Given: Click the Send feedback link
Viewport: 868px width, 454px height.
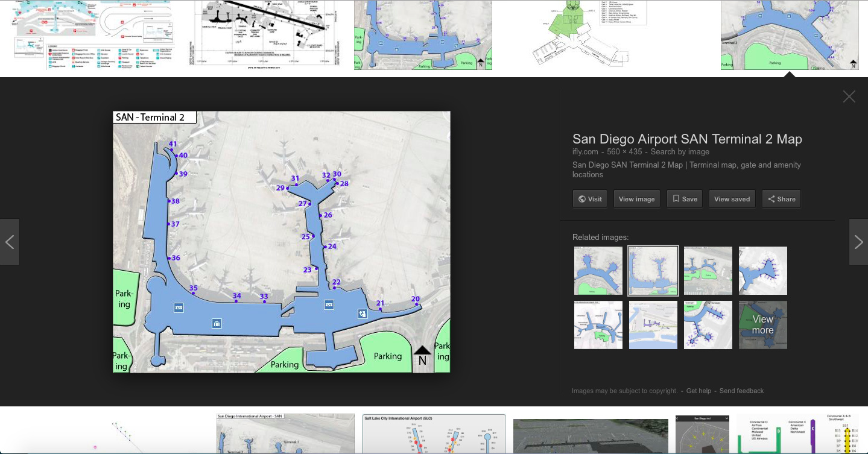Looking at the screenshot, I should pyautogui.click(x=741, y=391).
